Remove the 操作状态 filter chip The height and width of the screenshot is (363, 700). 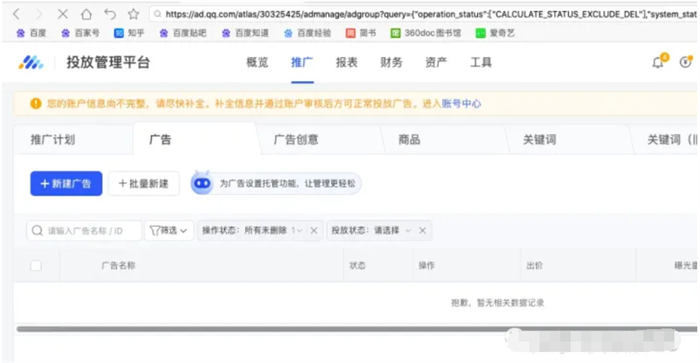click(x=314, y=230)
